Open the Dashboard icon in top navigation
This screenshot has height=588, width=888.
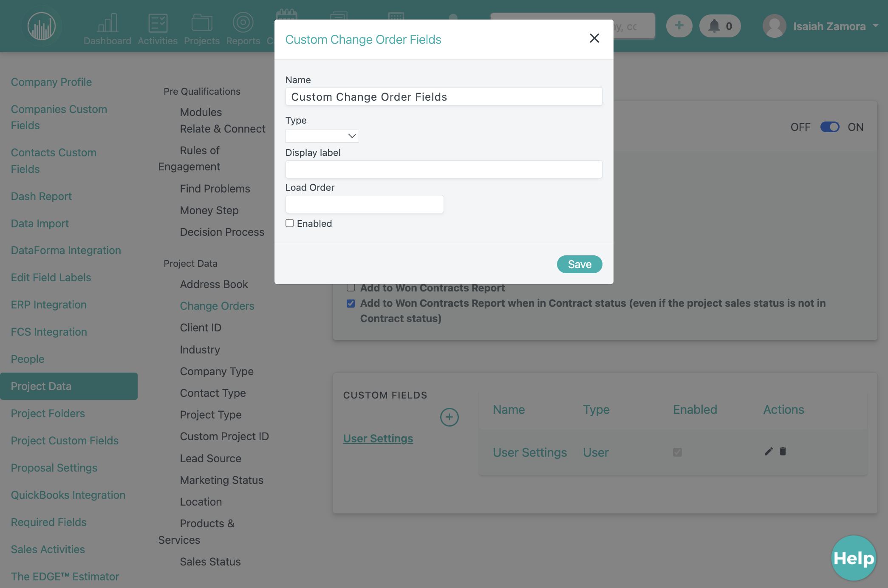pos(107,23)
